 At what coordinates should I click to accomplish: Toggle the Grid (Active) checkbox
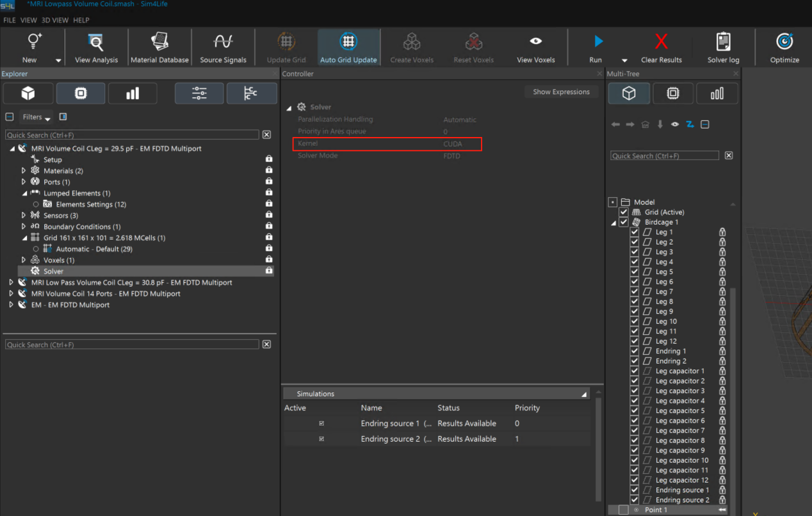(x=624, y=213)
